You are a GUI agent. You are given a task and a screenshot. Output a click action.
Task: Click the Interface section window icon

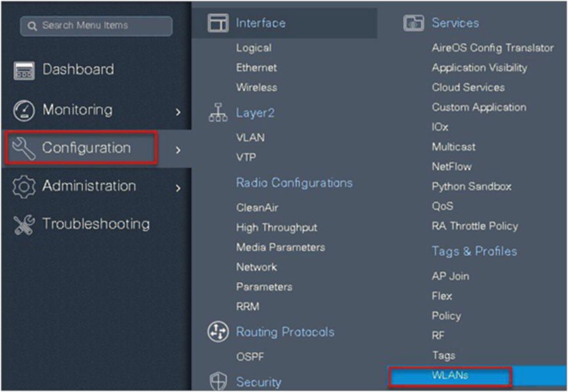tap(218, 23)
